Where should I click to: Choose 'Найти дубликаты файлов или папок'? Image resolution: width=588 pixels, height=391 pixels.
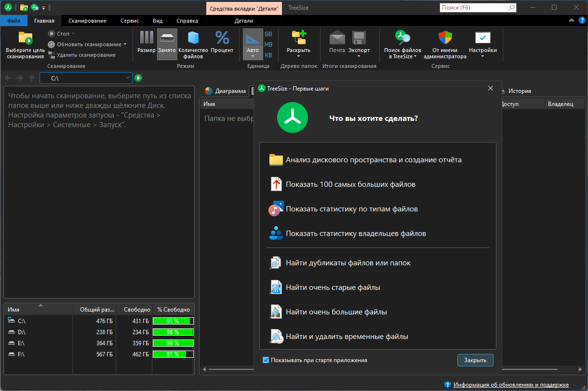pyautogui.click(x=348, y=263)
